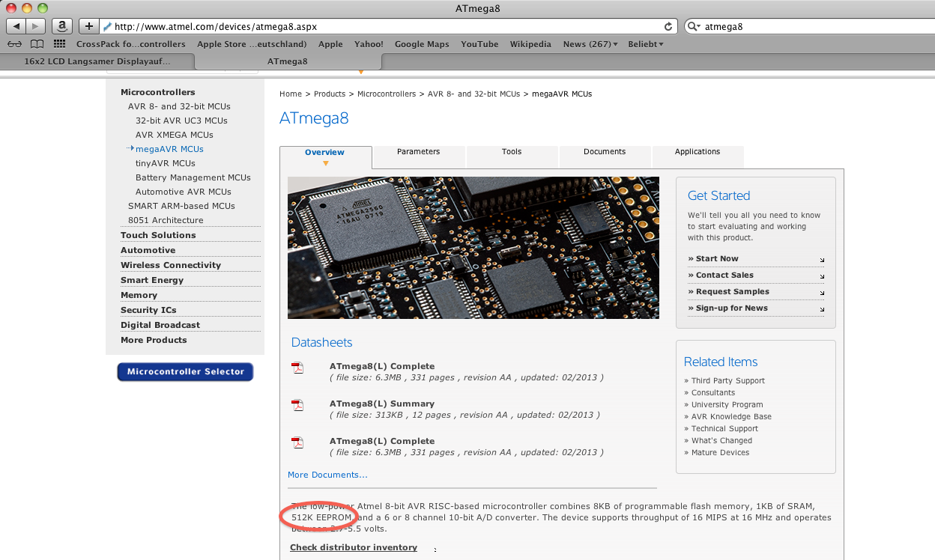
Task: Open Security ICs sidebar category
Action: coord(148,310)
